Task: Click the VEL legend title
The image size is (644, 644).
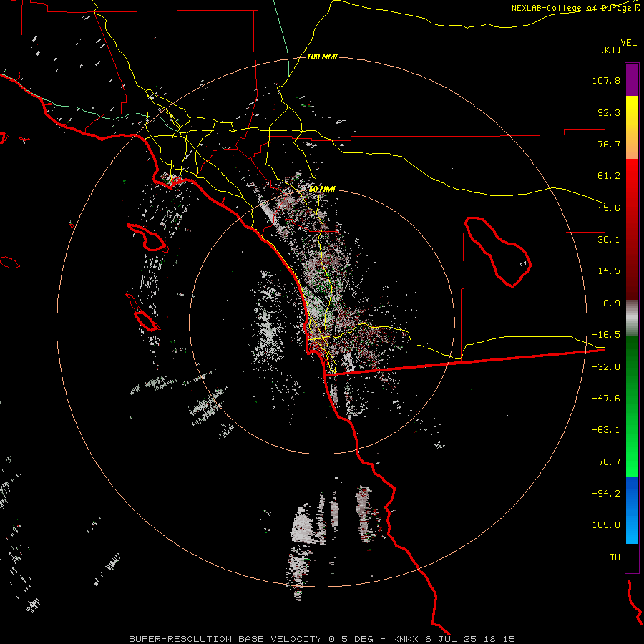Action: (629, 43)
